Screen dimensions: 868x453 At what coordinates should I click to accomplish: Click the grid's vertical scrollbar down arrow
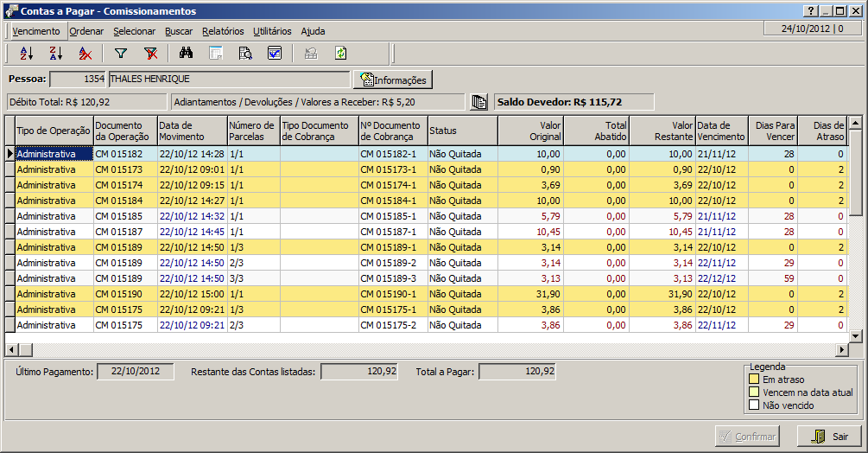pos(855,335)
